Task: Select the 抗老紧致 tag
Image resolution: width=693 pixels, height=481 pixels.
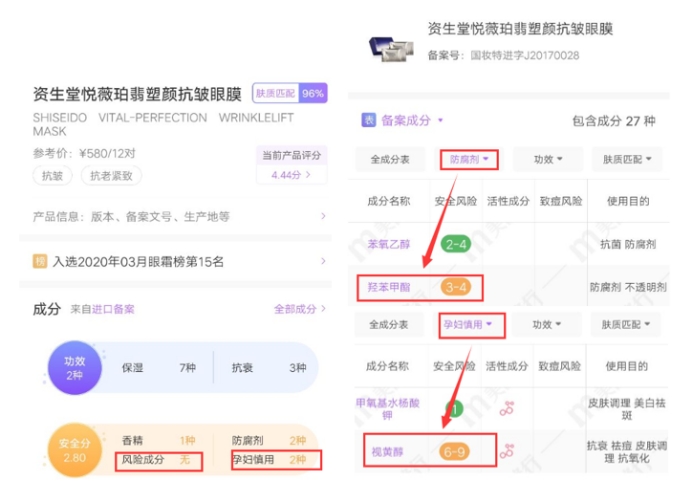Action: (111, 176)
